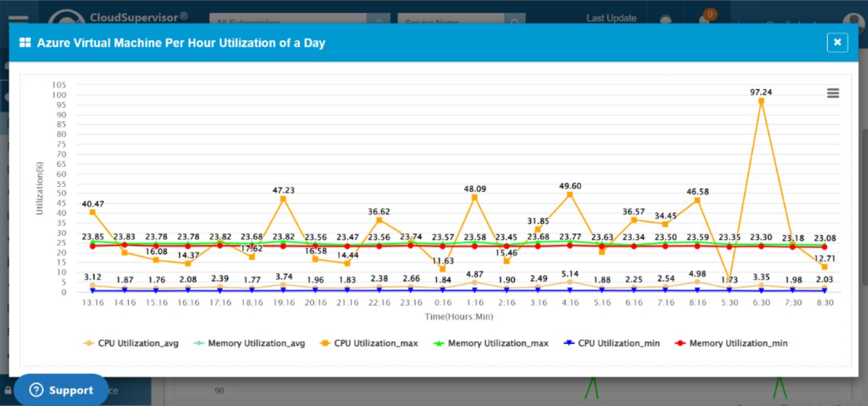
Task: Open the chart context menu hamburger icon
Action: tap(832, 94)
